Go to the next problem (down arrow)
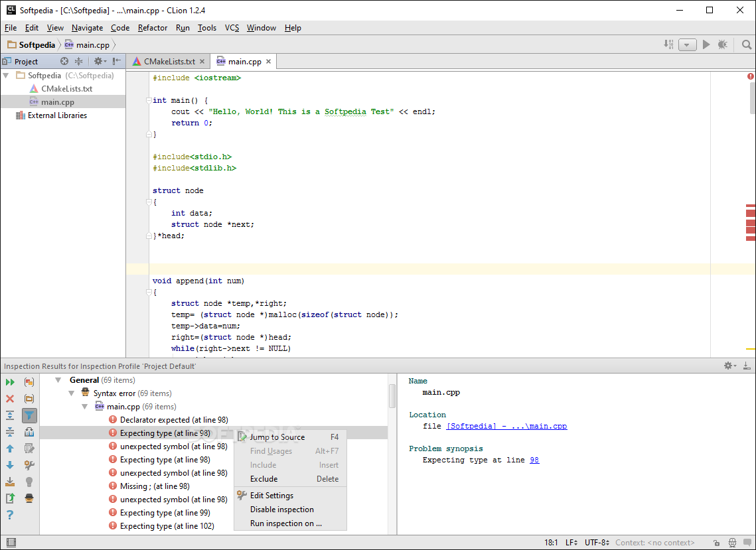 click(10, 465)
